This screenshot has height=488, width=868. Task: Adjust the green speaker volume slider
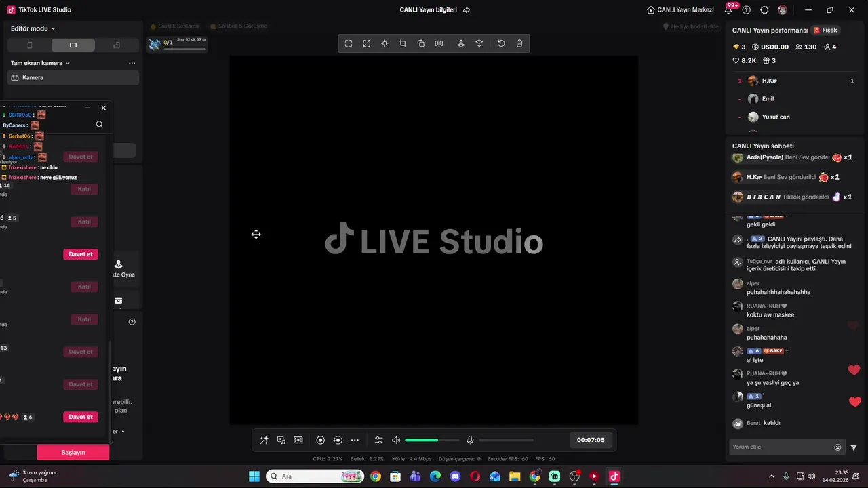[432, 440]
